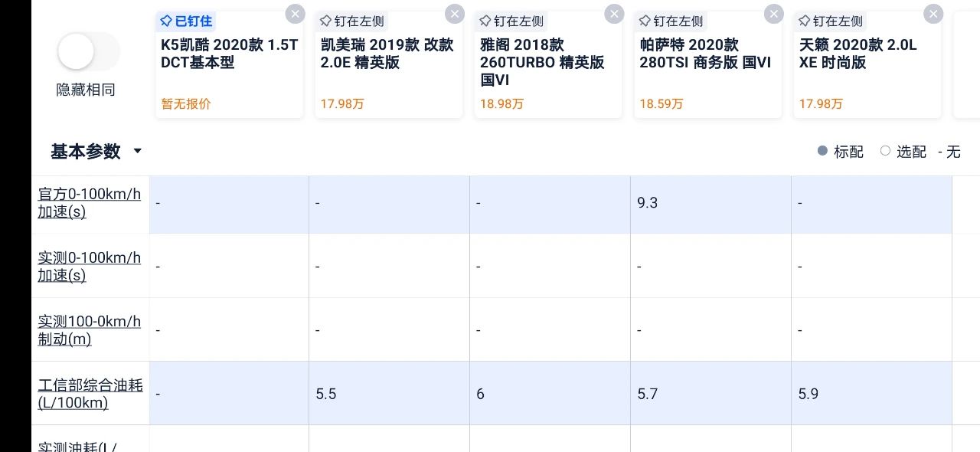Pin 雅阁 2018款 to the left

pos(511,21)
